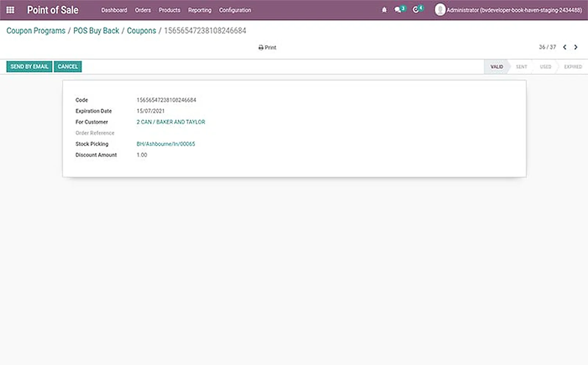Open the activities clock icon
Viewport: 588px width, 365px height.
417,10
